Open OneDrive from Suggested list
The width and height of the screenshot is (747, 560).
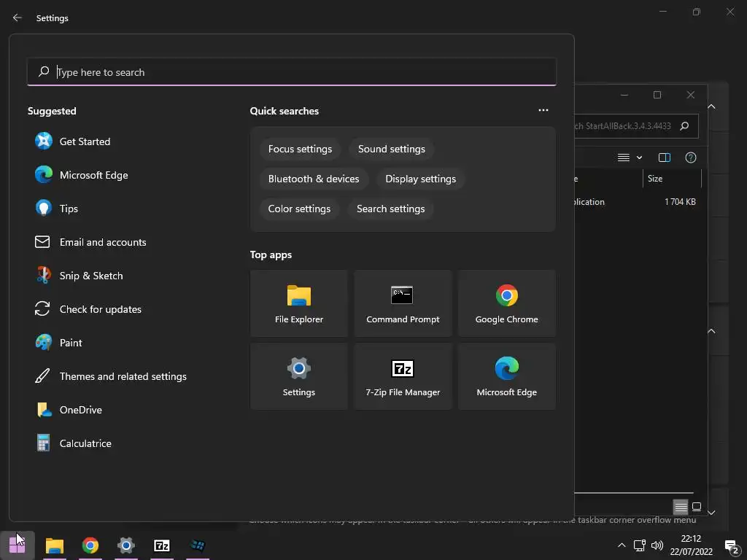click(x=68, y=410)
